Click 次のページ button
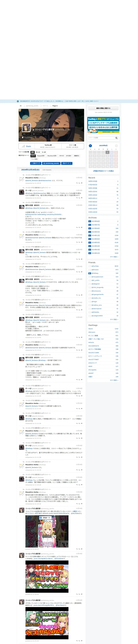This screenshot has height=644, width=138. click(x=67, y=163)
